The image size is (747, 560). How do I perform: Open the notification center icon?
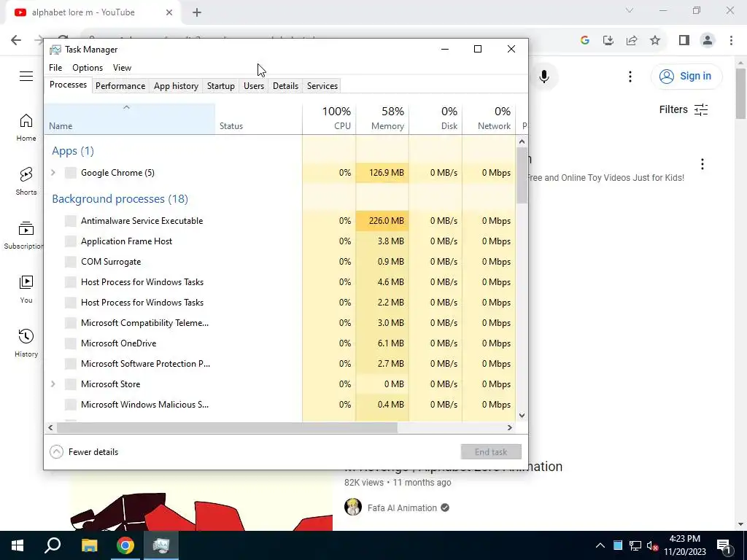tap(724, 545)
